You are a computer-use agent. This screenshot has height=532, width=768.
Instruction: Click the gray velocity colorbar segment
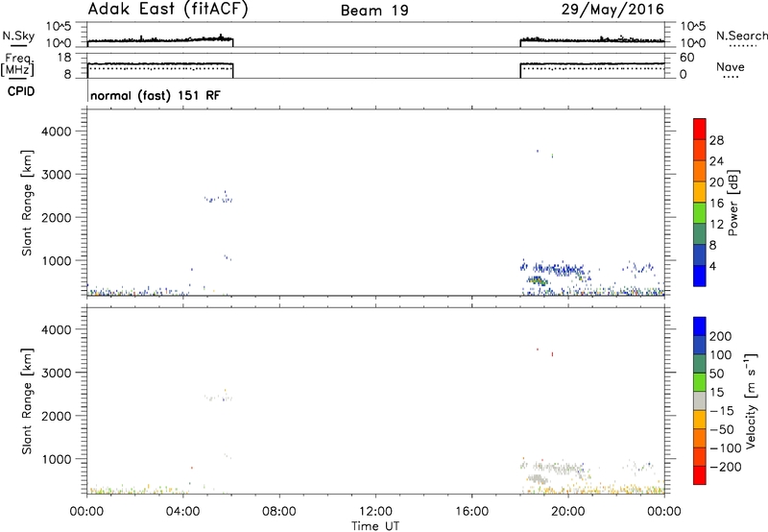click(700, 400)
